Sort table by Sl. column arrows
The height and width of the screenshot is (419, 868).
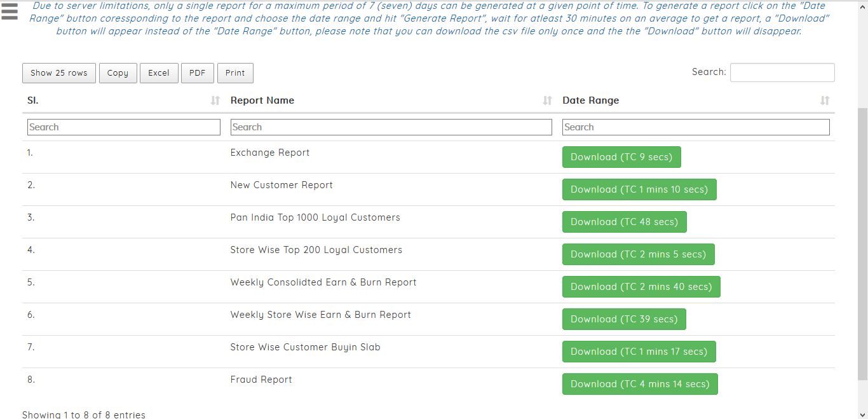click(x=215, y=100)
